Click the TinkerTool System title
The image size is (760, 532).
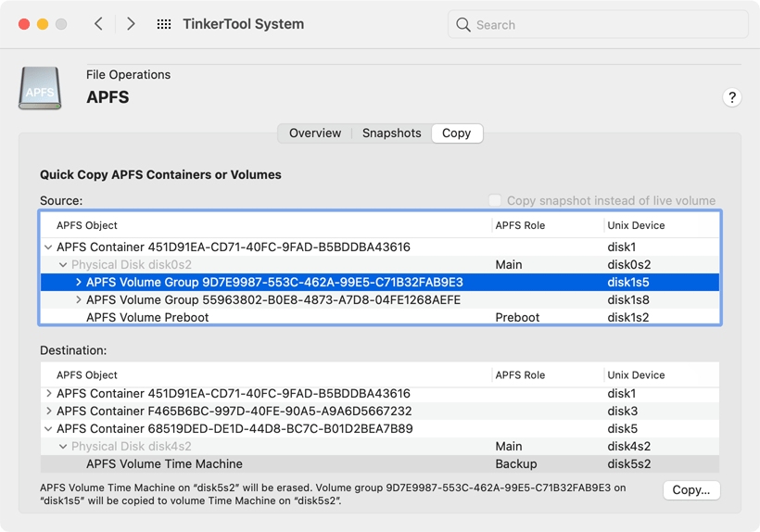pyautogui.click(x=244, y=24)
